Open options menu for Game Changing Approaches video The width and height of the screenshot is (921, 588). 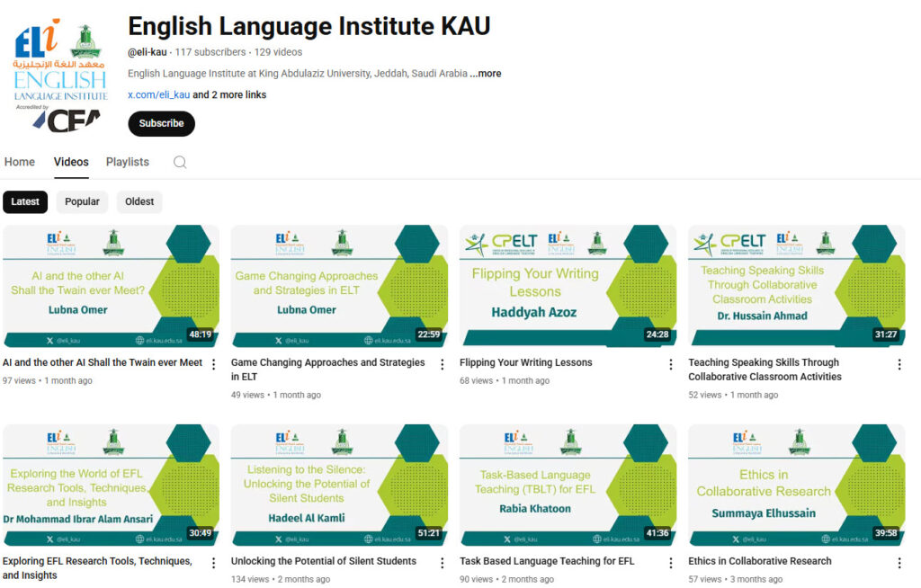443,364
